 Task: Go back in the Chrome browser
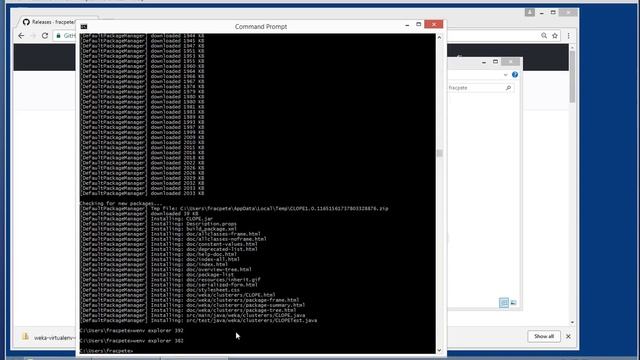click(x=21, y=36)
